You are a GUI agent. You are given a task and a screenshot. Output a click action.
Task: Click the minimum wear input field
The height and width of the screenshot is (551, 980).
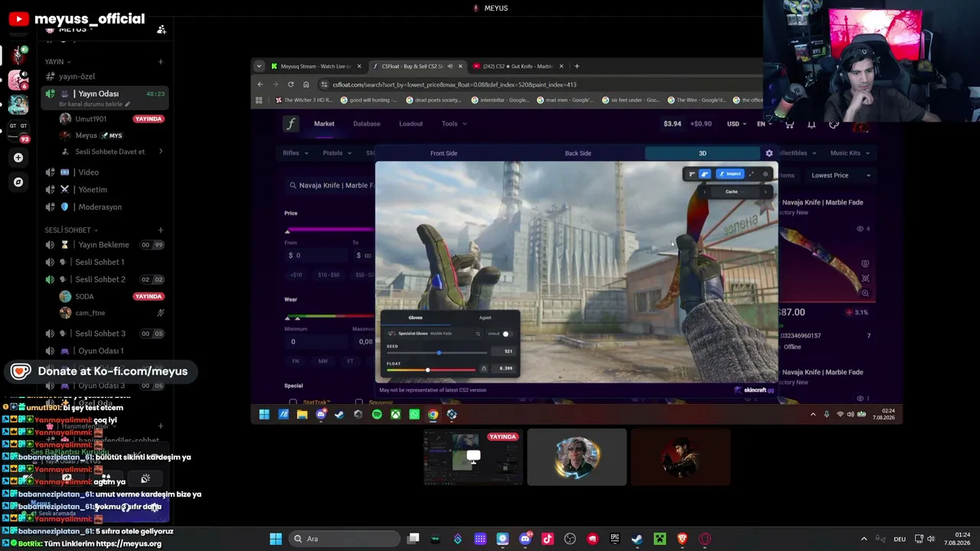[x=315, y=341]
